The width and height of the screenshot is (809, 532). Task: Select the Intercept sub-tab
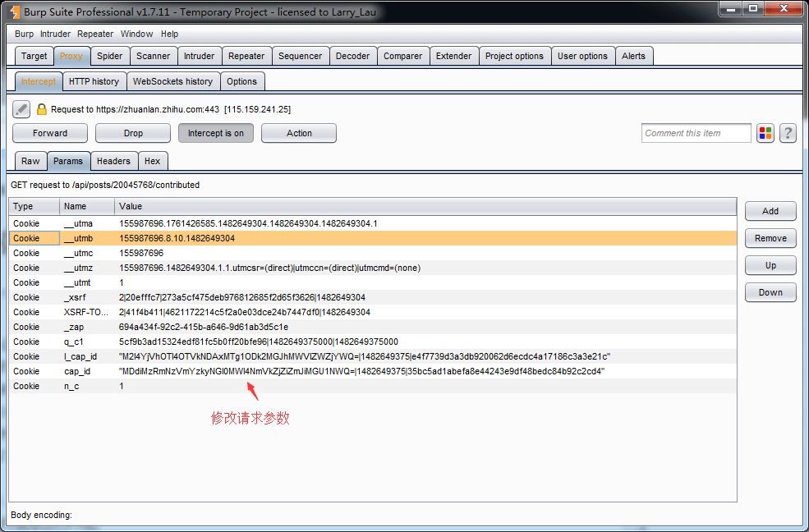39,81
